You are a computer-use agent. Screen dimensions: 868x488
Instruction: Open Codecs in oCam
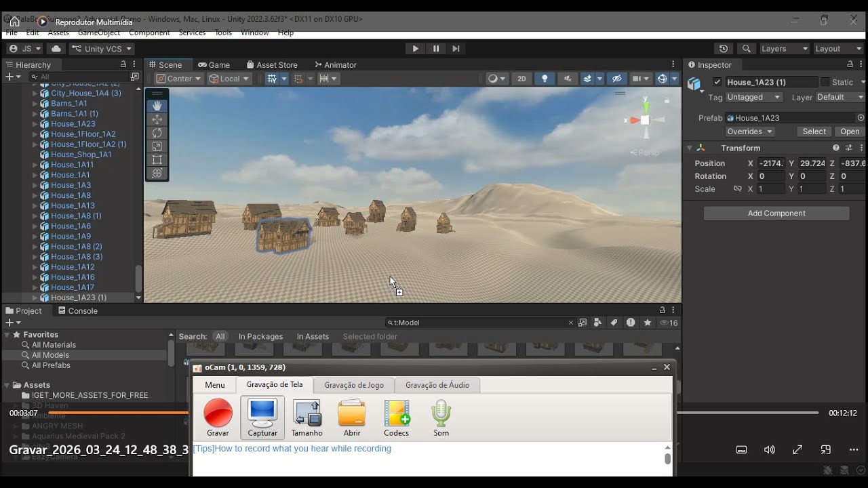tap(397, 418)
